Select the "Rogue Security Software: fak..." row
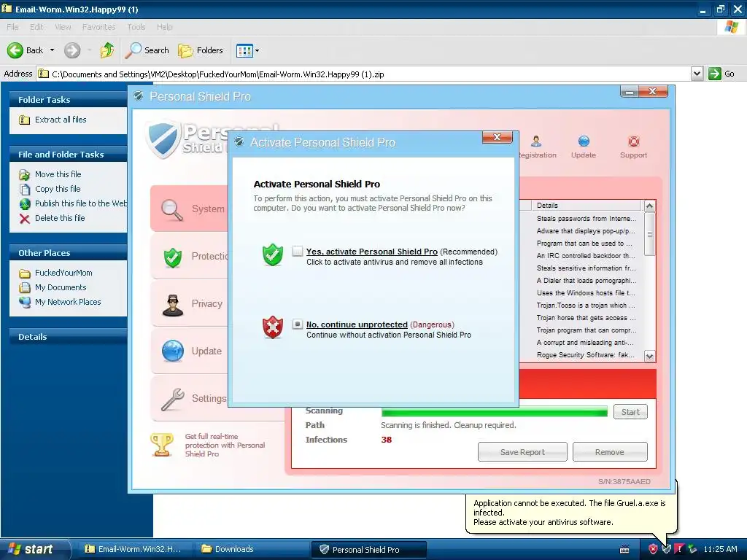Screen dimensions: 747x560 point(586,355)
